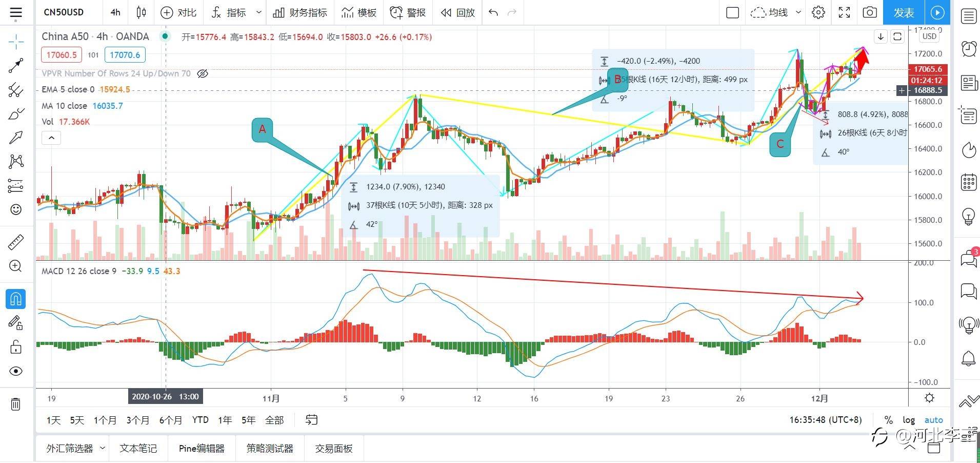Take a chart snapshot with camera icon

tap(870, 12)
